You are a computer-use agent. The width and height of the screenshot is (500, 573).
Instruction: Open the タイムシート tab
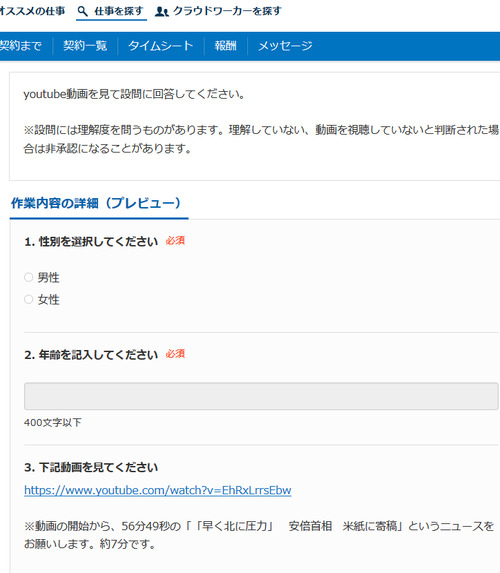point(161,46)
